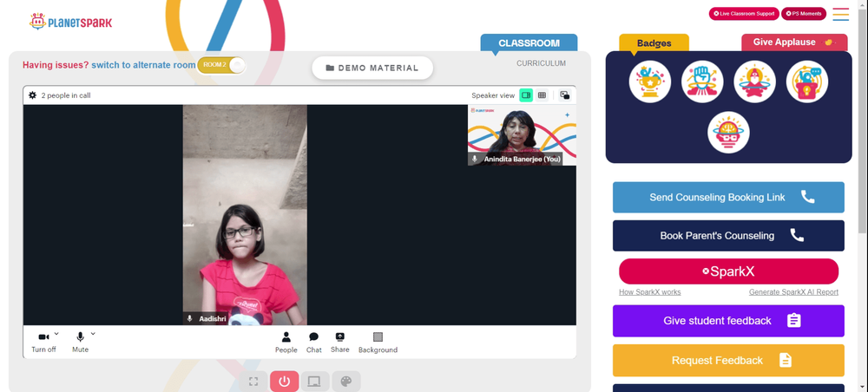Switch to picture-in-picture view icon
The image size is (868, 392).
click(x=565, y=95)
